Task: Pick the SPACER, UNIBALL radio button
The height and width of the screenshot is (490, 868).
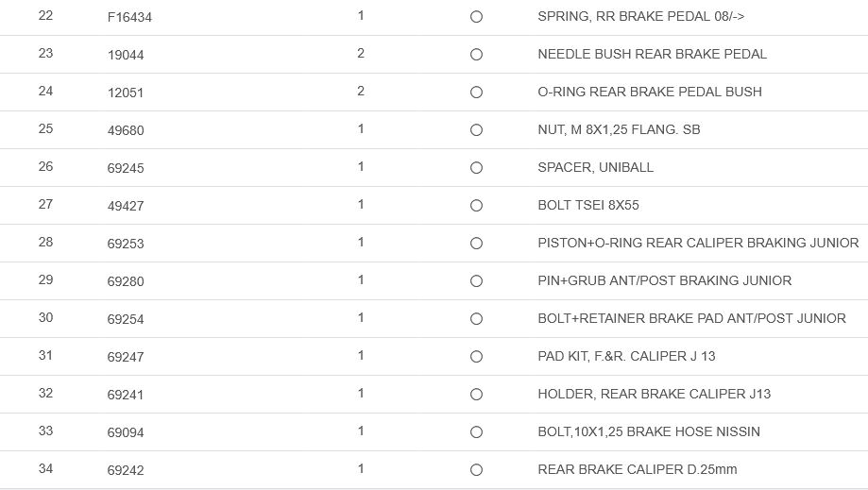Action: click(476, 168)
